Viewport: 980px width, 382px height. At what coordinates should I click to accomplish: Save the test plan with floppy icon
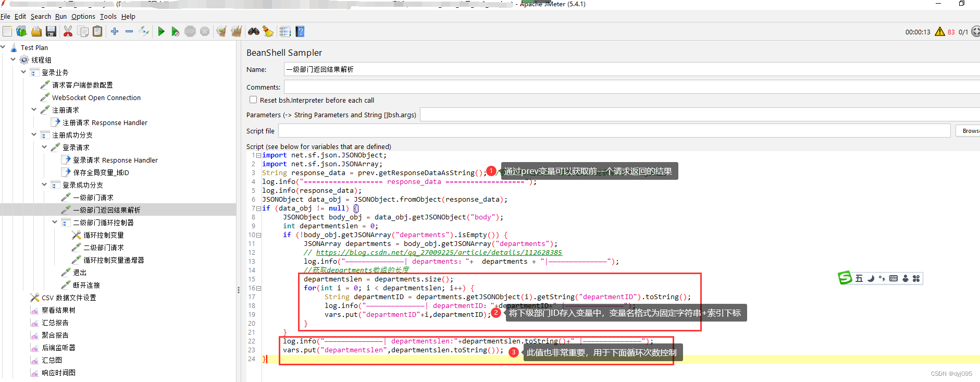[51, 32]
